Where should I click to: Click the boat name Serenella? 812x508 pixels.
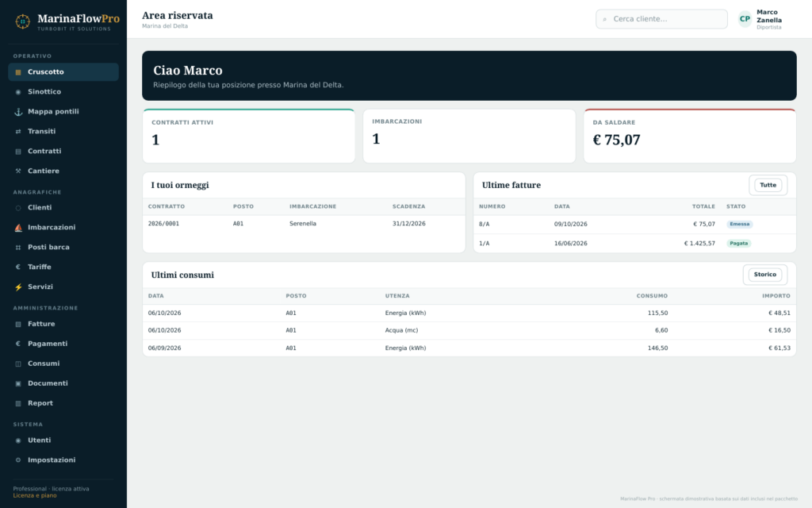pyautogui.click(x=303, y=224)
